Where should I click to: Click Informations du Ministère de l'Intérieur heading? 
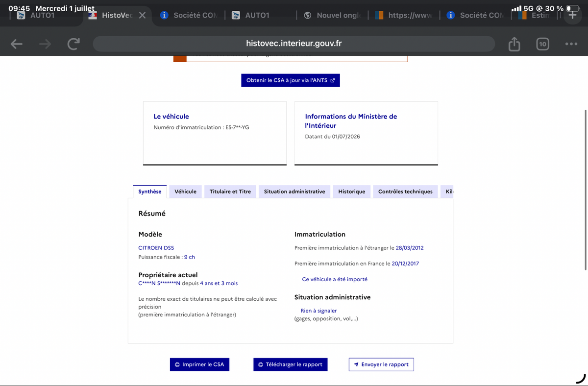point(351,121)
